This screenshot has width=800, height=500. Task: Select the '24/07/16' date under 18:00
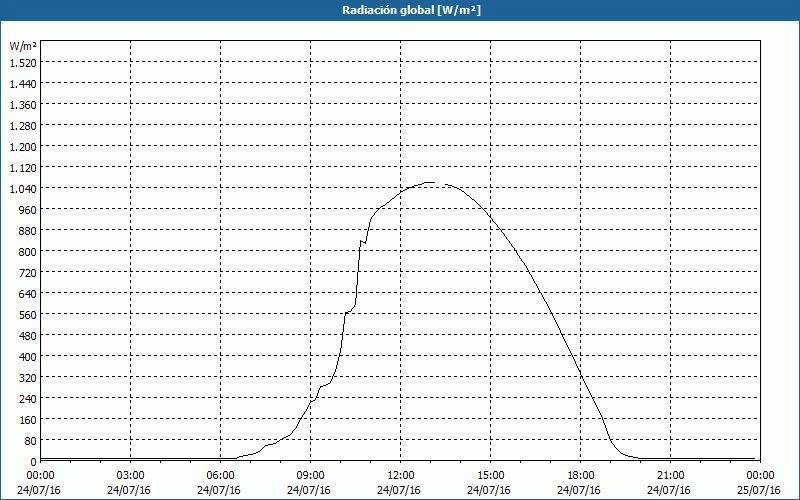pyautogui.click(x=579, y=490)
